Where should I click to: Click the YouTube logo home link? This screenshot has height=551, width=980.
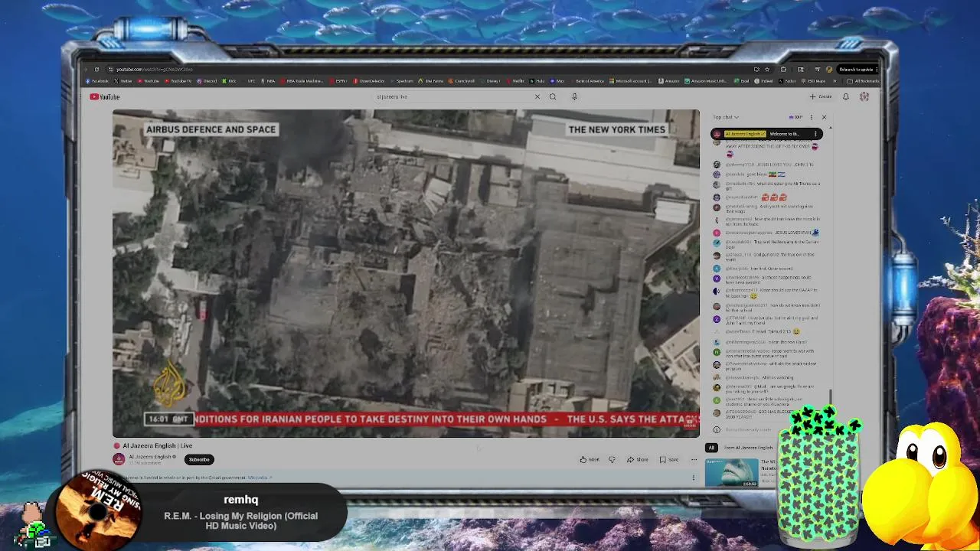pyautogui.click(x=105, y=96)
